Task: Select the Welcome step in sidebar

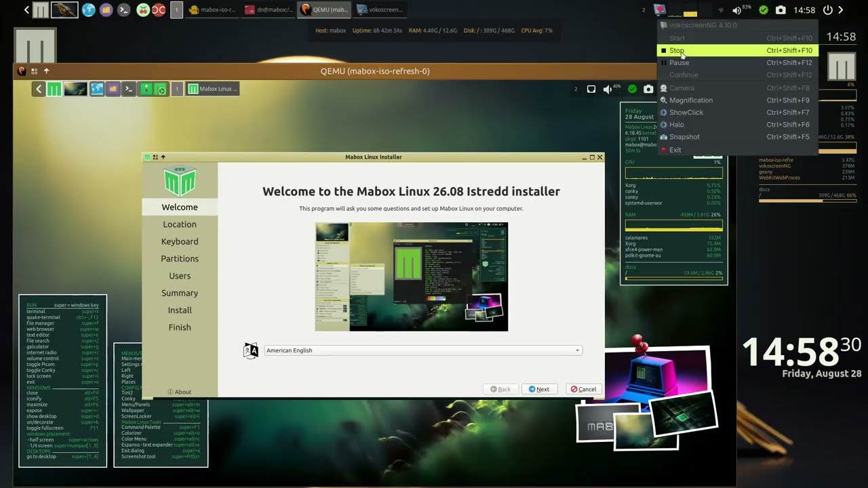Action: tap(180, 207)
